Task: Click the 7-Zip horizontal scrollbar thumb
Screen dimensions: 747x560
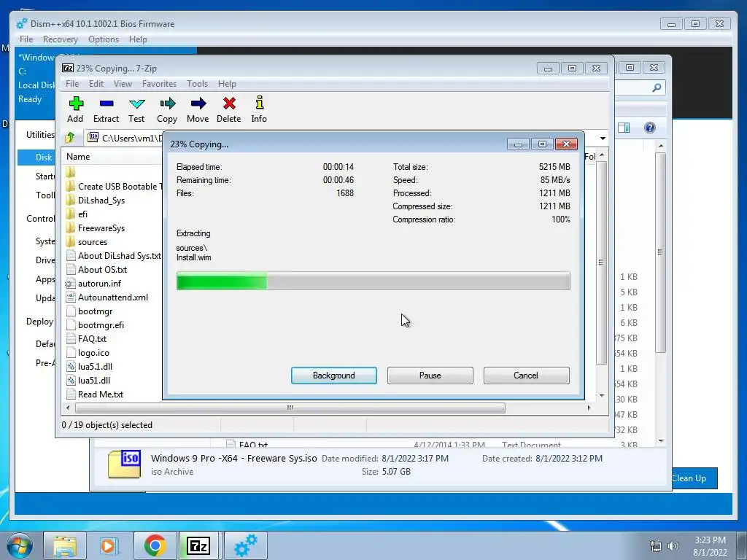Action: (290, 408)
